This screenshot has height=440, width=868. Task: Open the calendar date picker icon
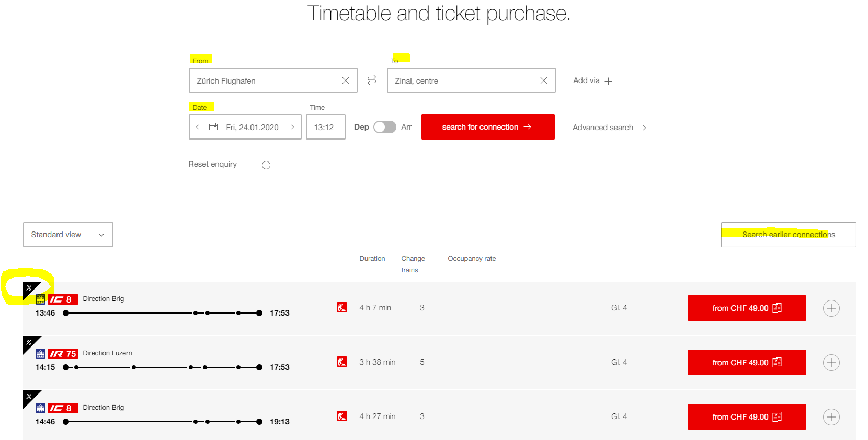[213, 127]
